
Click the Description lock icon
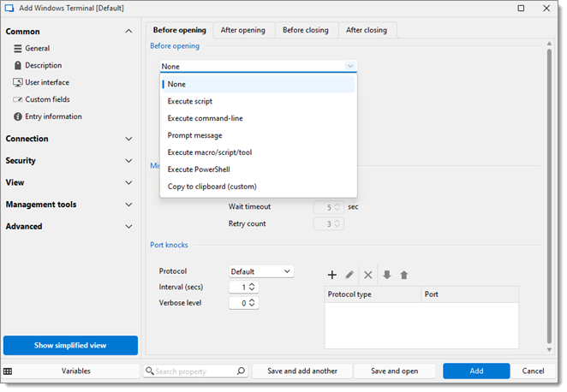[x=18, y=65]
